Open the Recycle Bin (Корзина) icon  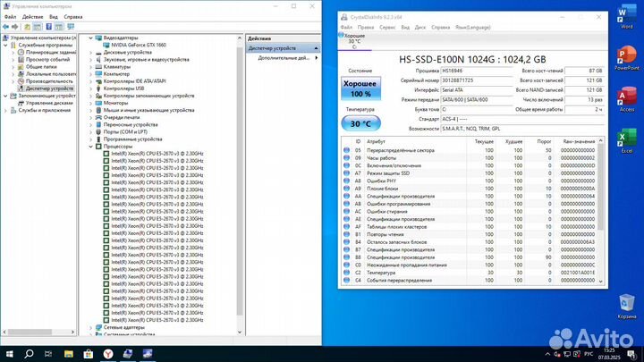[627, 306]
